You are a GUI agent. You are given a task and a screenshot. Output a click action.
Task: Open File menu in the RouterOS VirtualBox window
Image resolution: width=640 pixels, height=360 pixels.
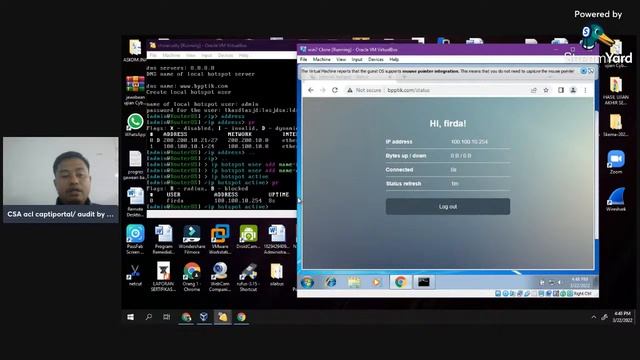(x=153, y=55)
